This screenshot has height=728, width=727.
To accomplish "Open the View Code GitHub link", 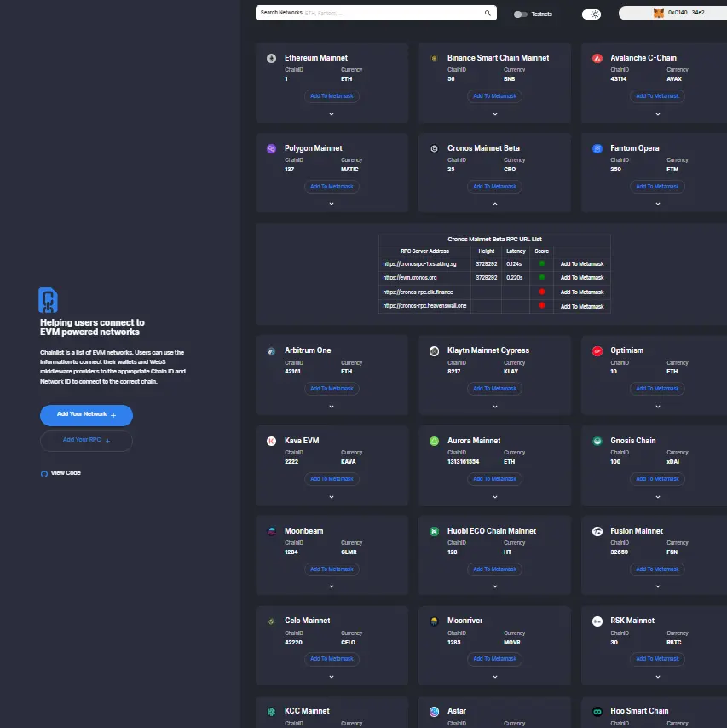I will tap(61, 473).
